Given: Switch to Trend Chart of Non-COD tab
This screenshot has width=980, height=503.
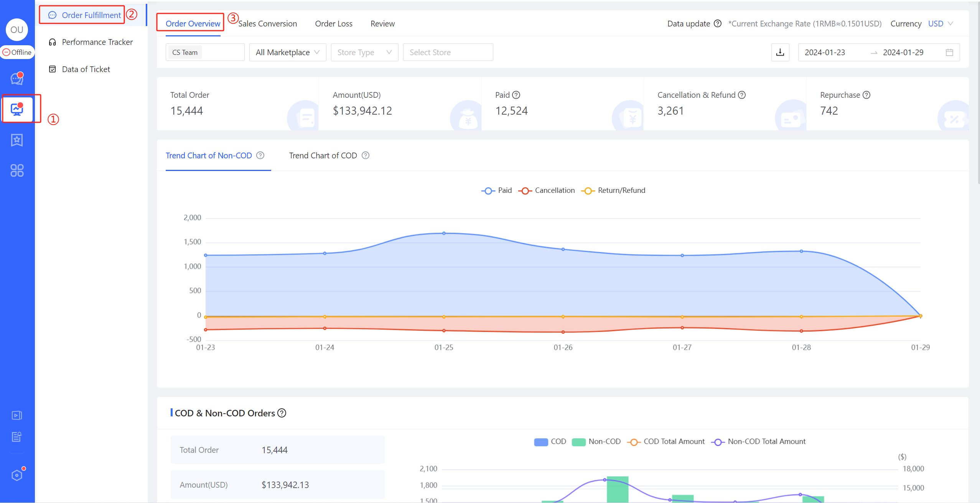Looking at the screenshot, I should coord(209,156).
